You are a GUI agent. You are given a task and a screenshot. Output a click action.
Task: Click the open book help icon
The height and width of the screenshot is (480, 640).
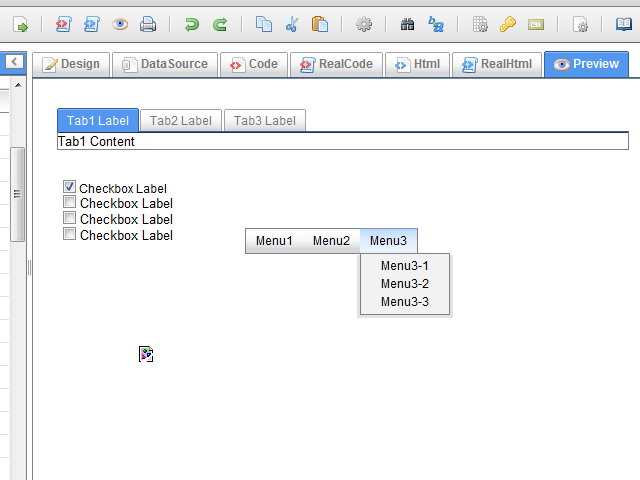624,24
